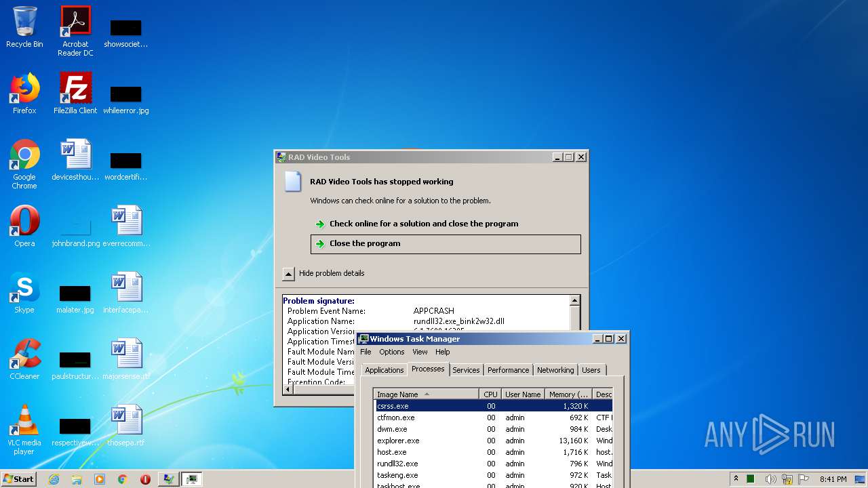Select the showsociet file on desktop
This screenshot has height=488, width=868.
(x=126, y=33)
